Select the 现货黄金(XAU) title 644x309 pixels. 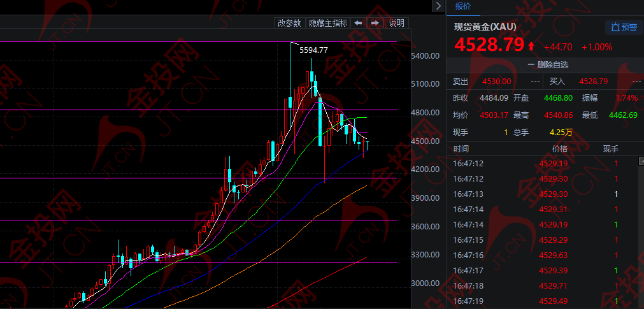[x=485, y=27]
